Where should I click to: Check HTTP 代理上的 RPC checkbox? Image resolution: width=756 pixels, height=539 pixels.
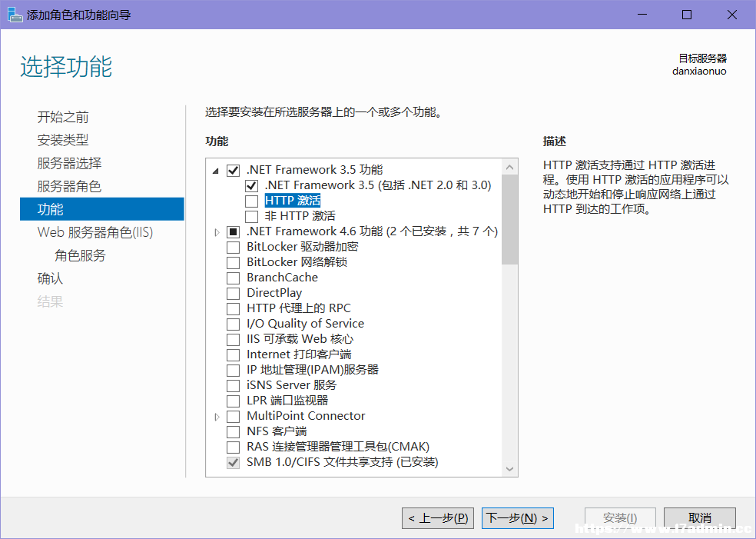[234, 309]
